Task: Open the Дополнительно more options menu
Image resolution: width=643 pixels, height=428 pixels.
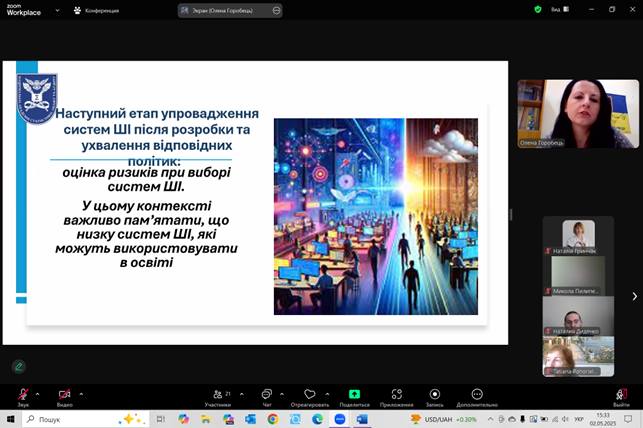Action: click(x=476, y=394)
